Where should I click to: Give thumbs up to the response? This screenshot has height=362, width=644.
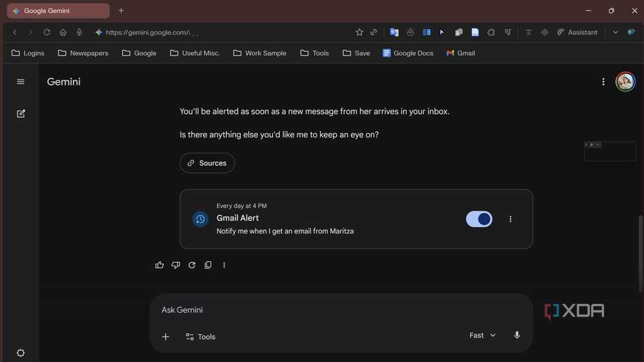159,265
